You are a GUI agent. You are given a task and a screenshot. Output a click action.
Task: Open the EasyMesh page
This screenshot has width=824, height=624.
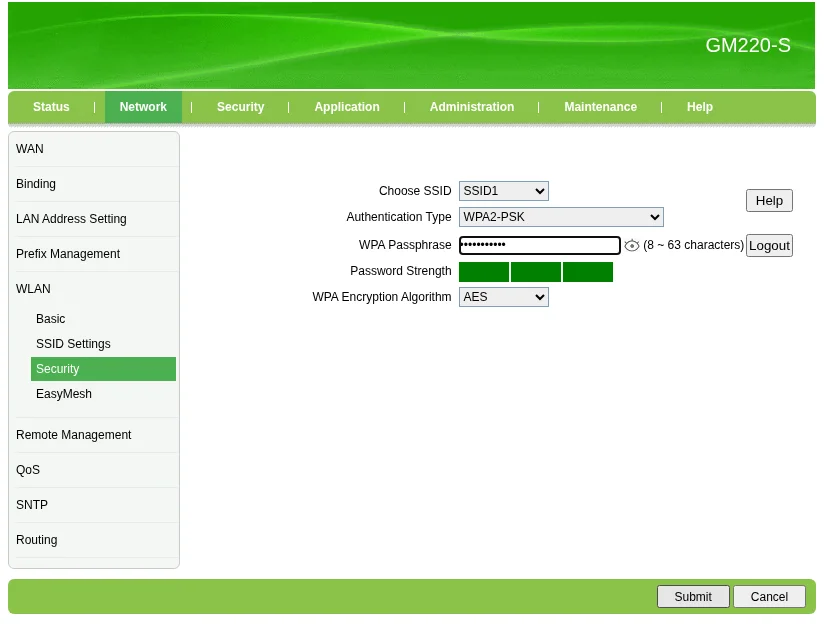(x=64, y=394)
